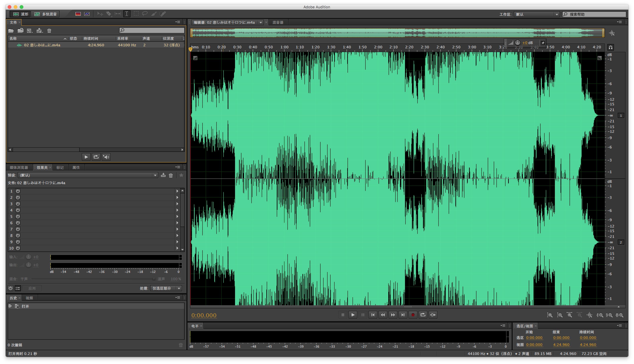634x364 pixels.
Task: Create new file icon in Files panel
Action: point(30,31)
